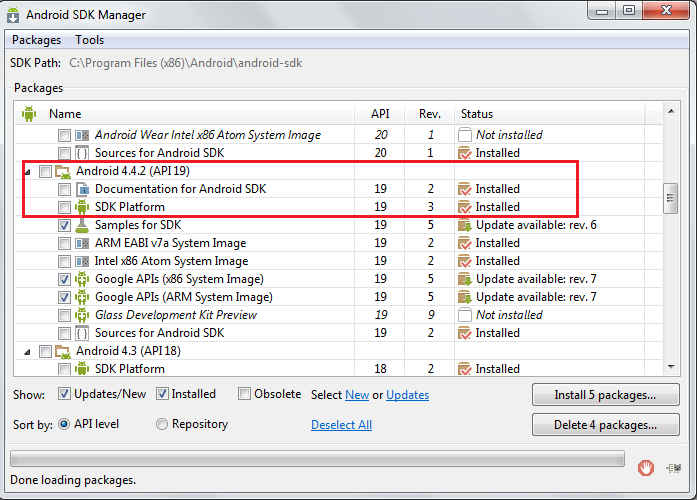
Task: Click update-available icon for Samples for SDK
Action: click(x=465, y=225)
